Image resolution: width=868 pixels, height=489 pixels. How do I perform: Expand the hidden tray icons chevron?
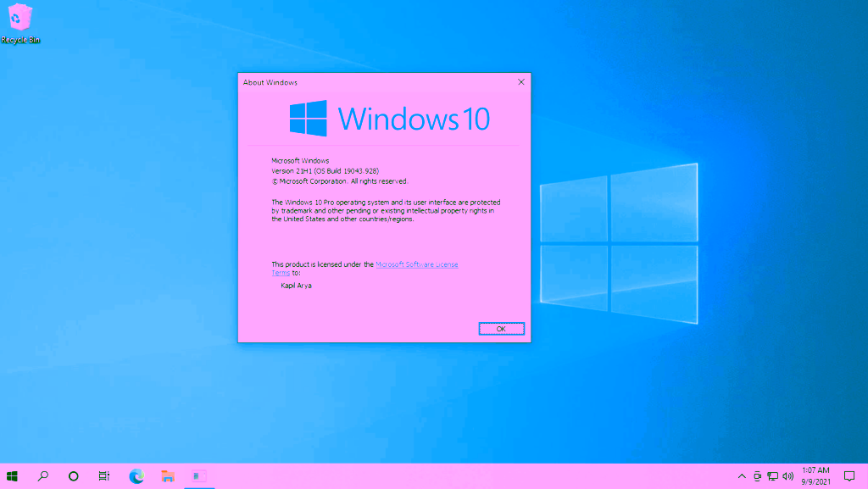click(743, 476)
